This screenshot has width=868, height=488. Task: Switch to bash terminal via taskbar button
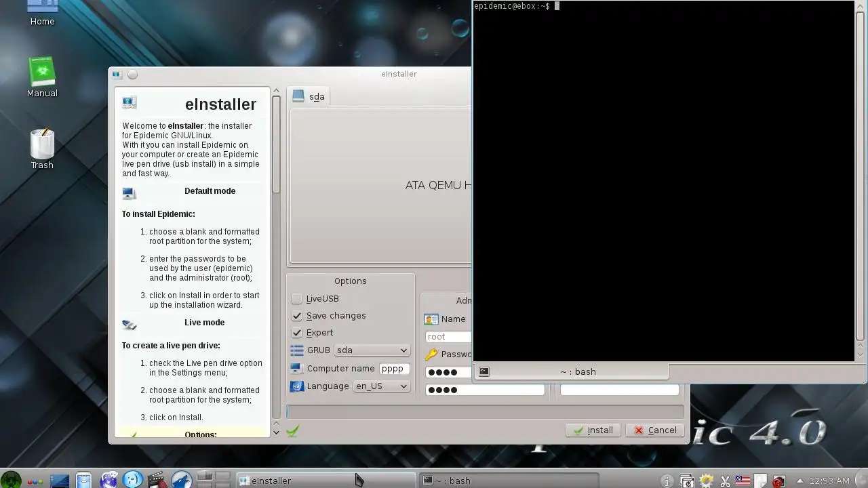click(x=509, y=481)
